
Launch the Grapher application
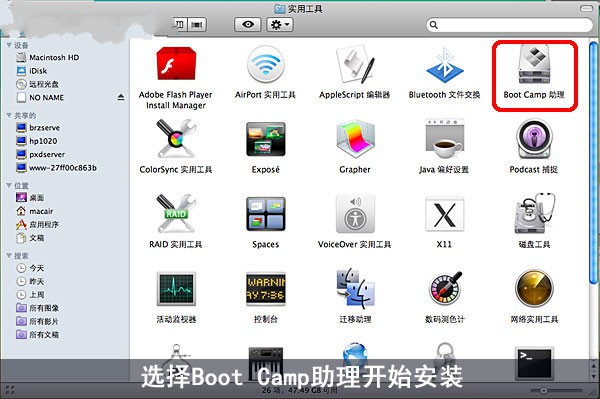pos(355,139)
